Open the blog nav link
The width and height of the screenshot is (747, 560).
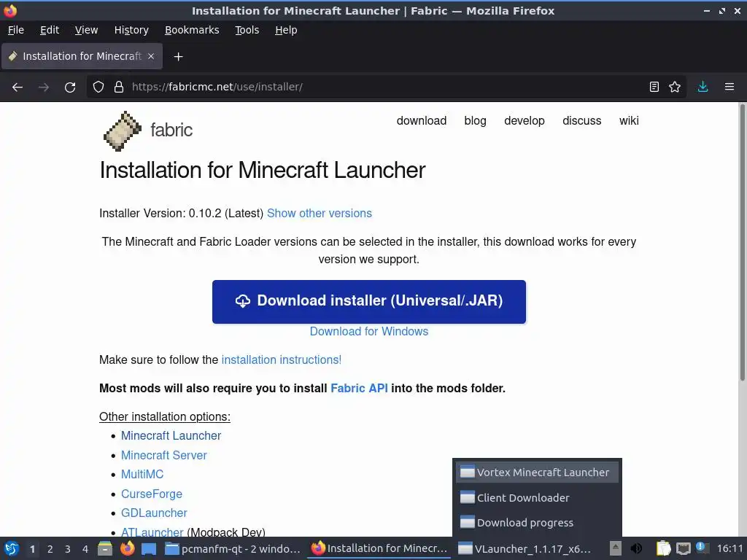(x=475, y=121)
